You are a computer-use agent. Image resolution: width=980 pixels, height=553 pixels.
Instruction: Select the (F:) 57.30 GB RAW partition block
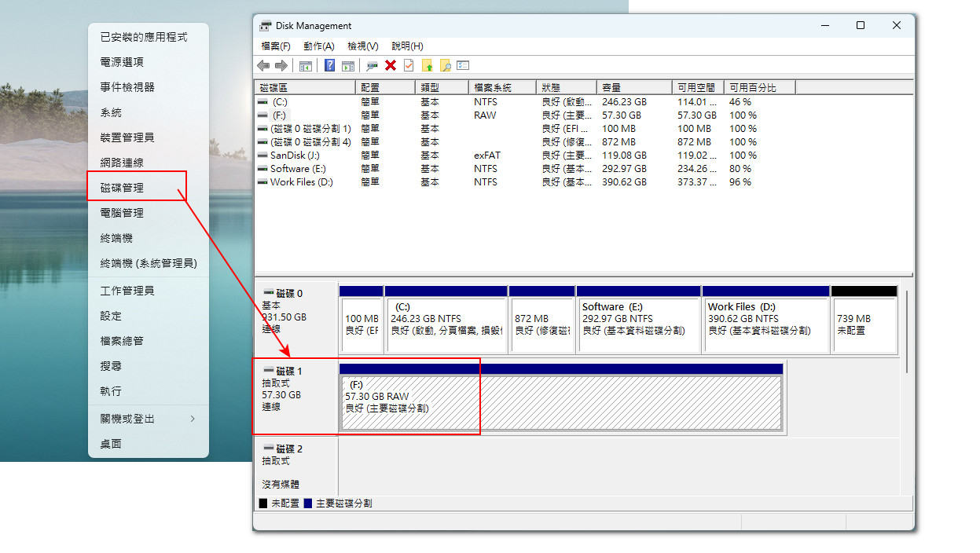(561, 403)
